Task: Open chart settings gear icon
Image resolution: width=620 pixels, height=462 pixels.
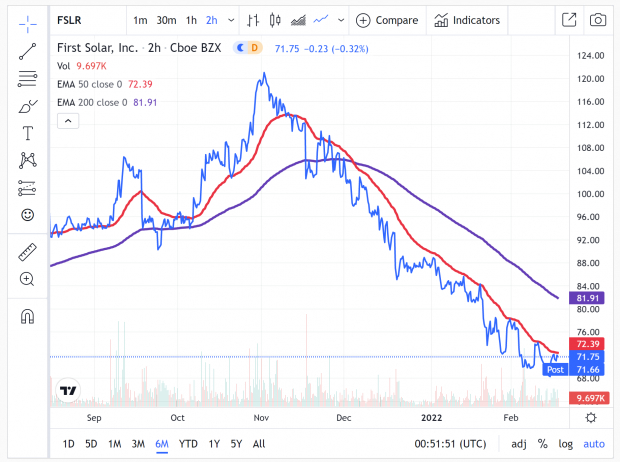Action: 591,418
